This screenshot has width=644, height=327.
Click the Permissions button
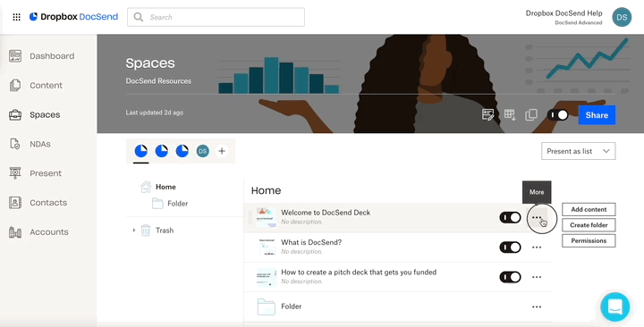589,241
